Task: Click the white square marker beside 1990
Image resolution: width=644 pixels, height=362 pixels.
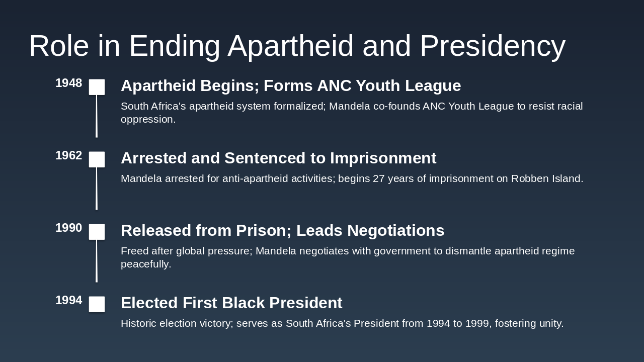Action: click(x=97, y=232)
